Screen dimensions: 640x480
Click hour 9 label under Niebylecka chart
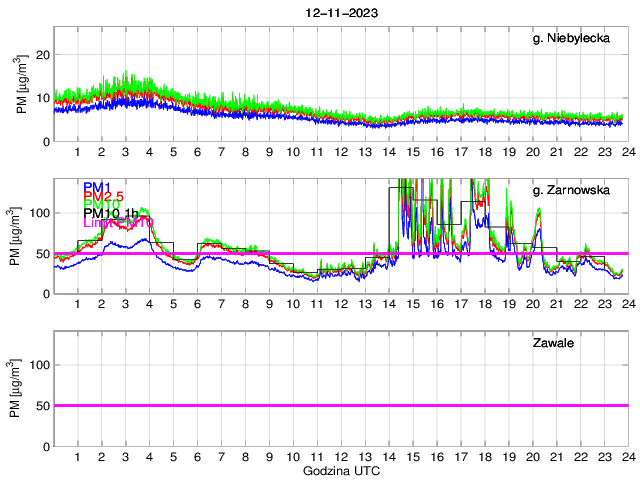269,152
